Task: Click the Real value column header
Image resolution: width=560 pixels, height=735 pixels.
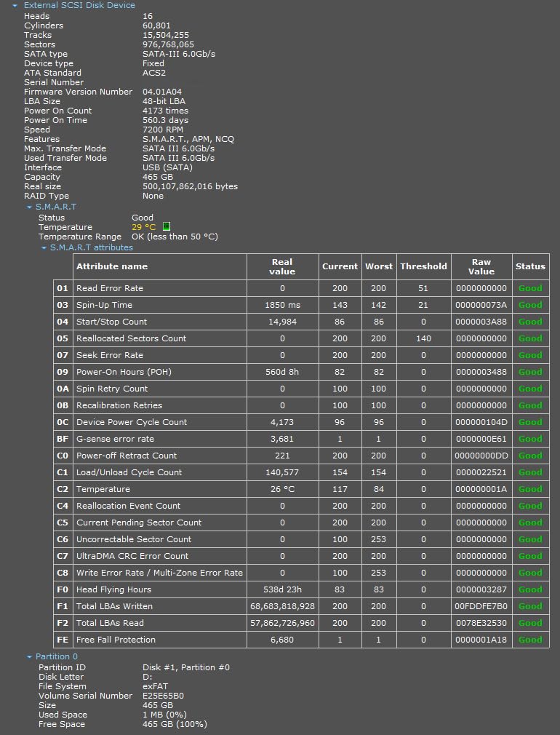Action: point(283,266)
